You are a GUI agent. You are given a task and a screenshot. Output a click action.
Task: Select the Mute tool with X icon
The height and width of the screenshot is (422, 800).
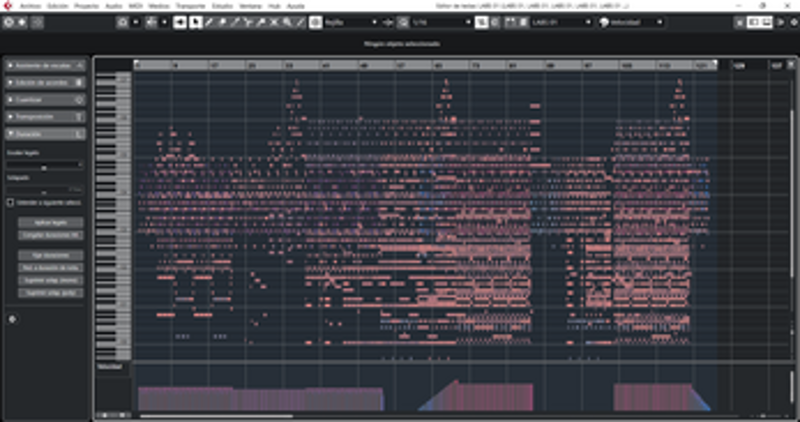point(273,21)
